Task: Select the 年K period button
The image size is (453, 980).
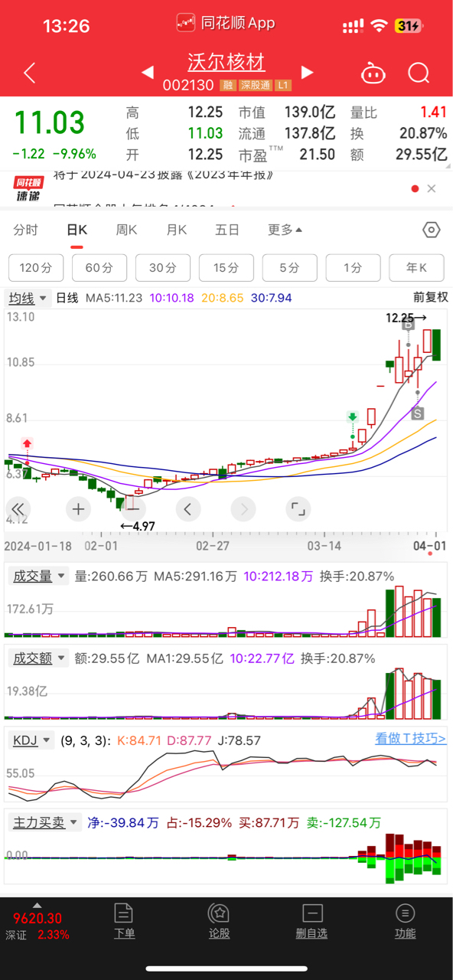Action: tap(416, 268)
